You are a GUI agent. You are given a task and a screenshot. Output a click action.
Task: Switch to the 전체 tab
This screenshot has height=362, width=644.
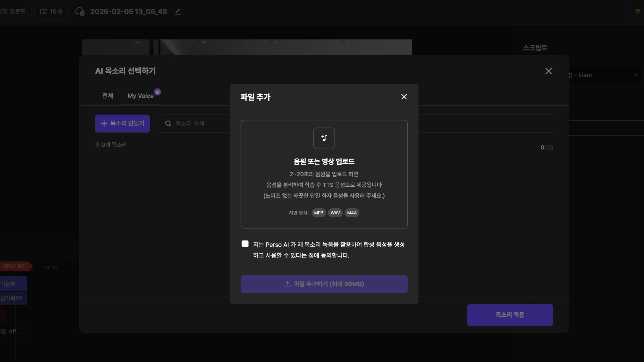tap(108, 96)
